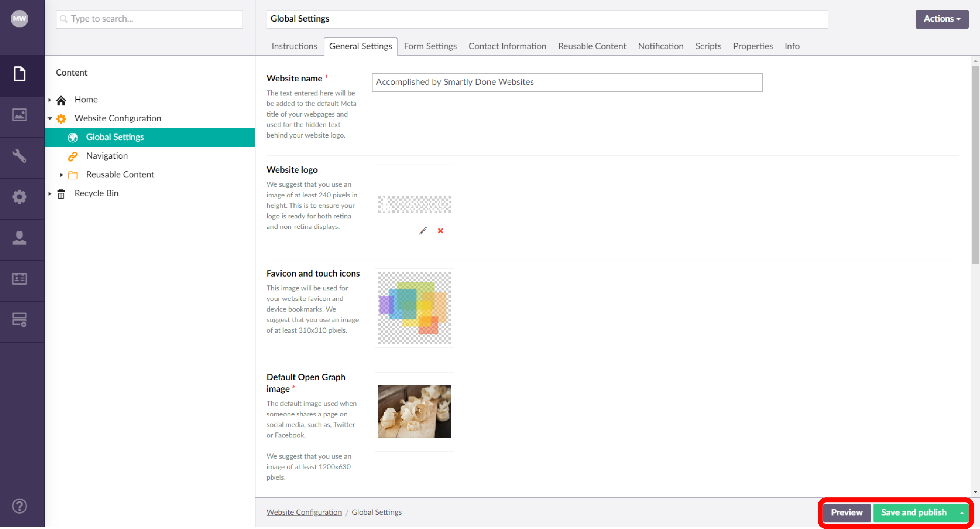Click the Open Graph wood shavings image
Screen dimensions: 980x529
click(414, 412)
